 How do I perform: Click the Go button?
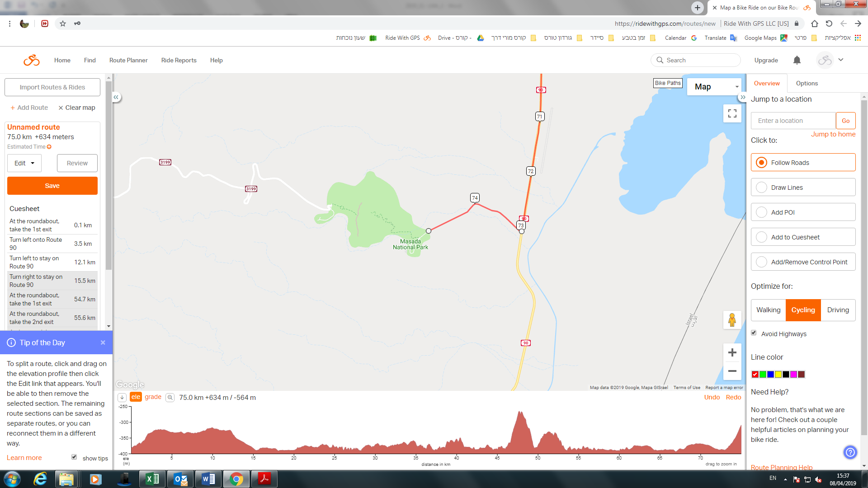click(x=845, y=121)
